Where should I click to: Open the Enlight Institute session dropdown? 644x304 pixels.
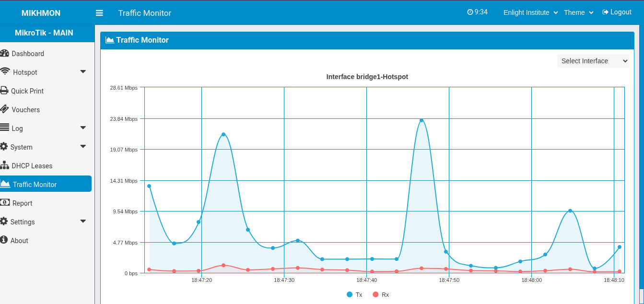530,12
